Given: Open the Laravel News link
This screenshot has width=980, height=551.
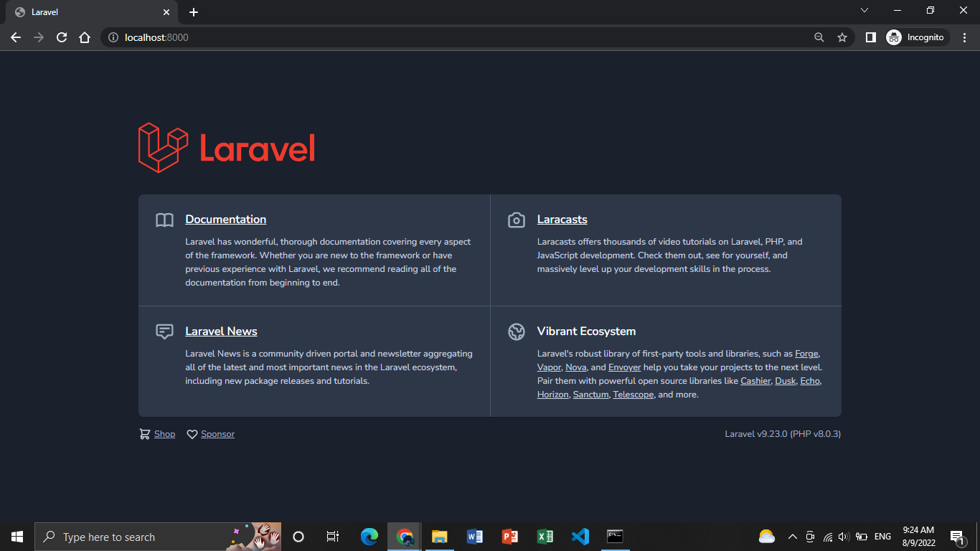Looking at the screenshot, I should pyautogui.click(x=221, y=331).
